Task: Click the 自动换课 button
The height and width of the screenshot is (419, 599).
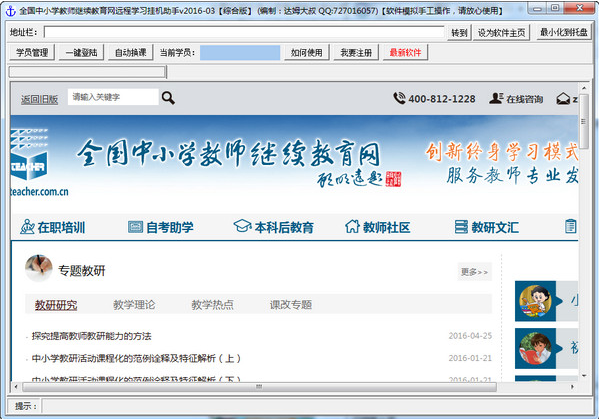Action: click(131, 52)
